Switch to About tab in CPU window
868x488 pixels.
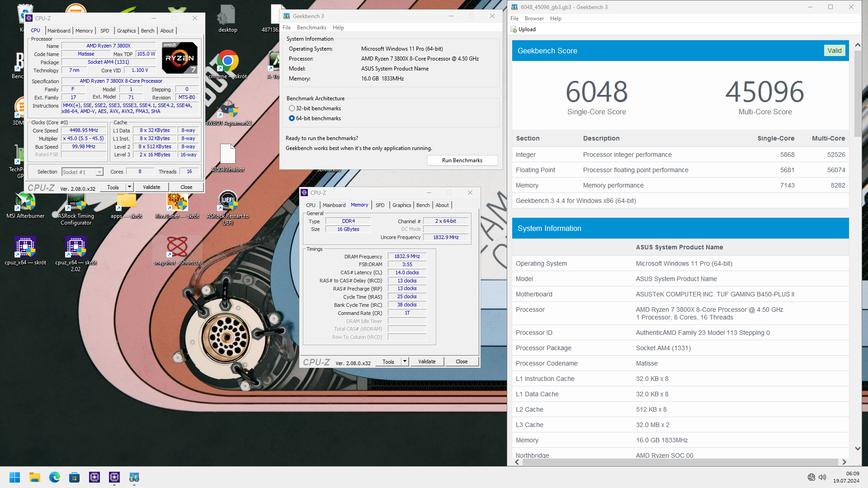pos(167,31)
